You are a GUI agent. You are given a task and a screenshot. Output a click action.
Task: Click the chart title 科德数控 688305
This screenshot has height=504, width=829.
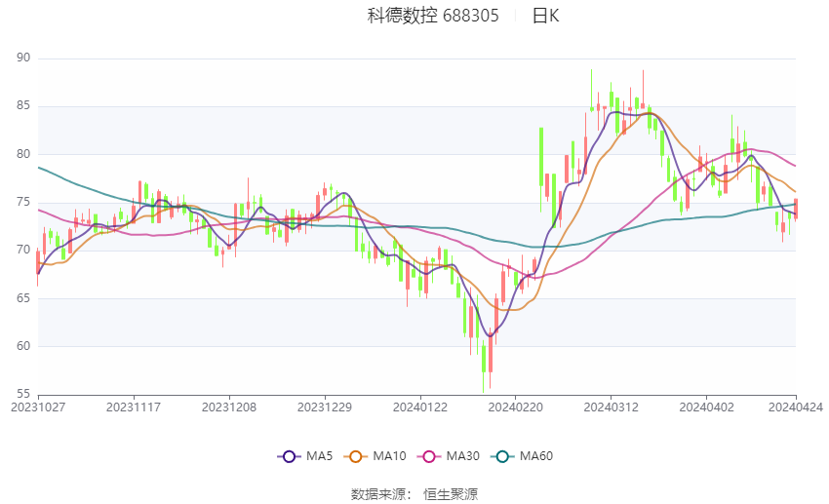[x=433, y=16]
